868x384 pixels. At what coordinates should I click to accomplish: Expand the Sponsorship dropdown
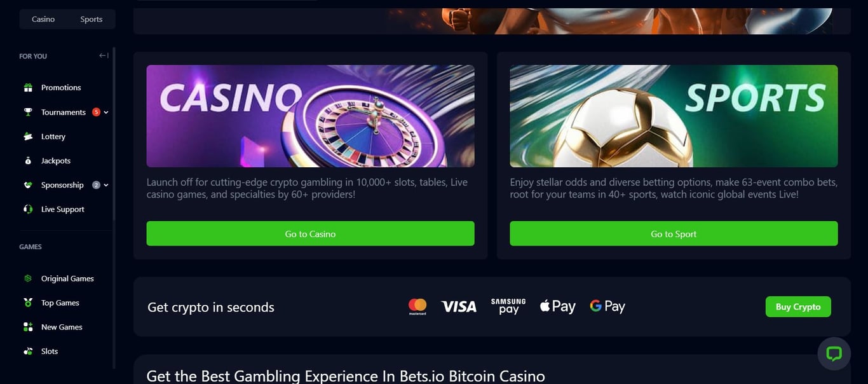coord(105,184)
